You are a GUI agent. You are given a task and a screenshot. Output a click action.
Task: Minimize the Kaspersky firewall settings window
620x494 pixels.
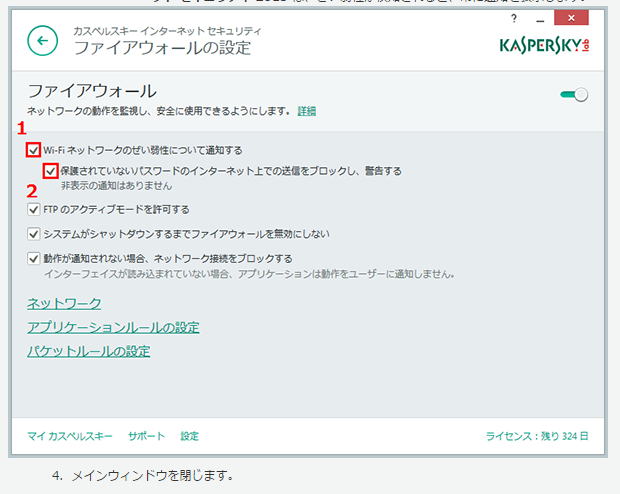pos(540,19)
